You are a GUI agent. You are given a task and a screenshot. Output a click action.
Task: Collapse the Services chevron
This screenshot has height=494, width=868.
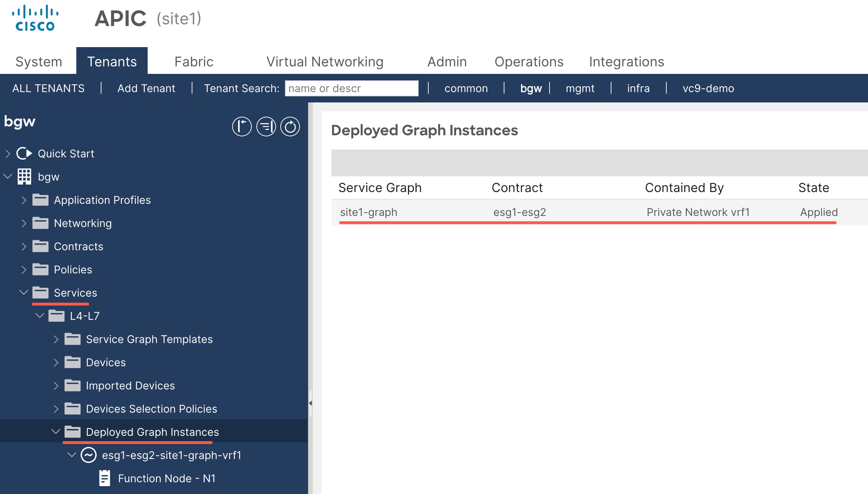[24, 293]
